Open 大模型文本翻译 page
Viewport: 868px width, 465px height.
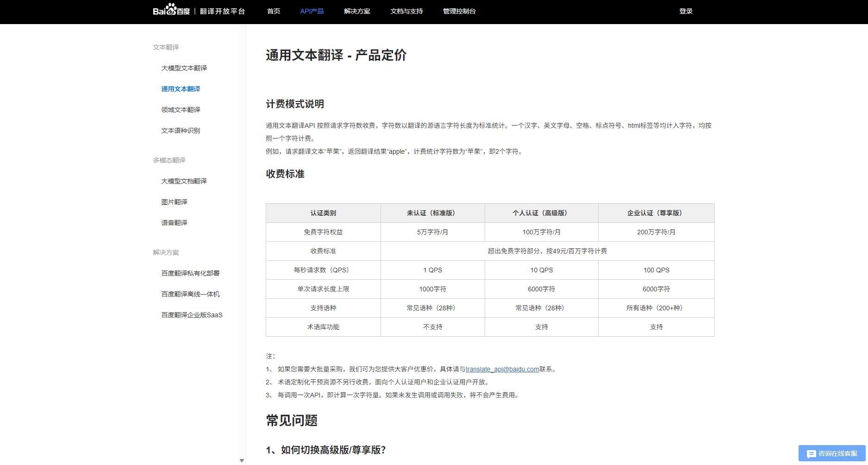(184, 68)
